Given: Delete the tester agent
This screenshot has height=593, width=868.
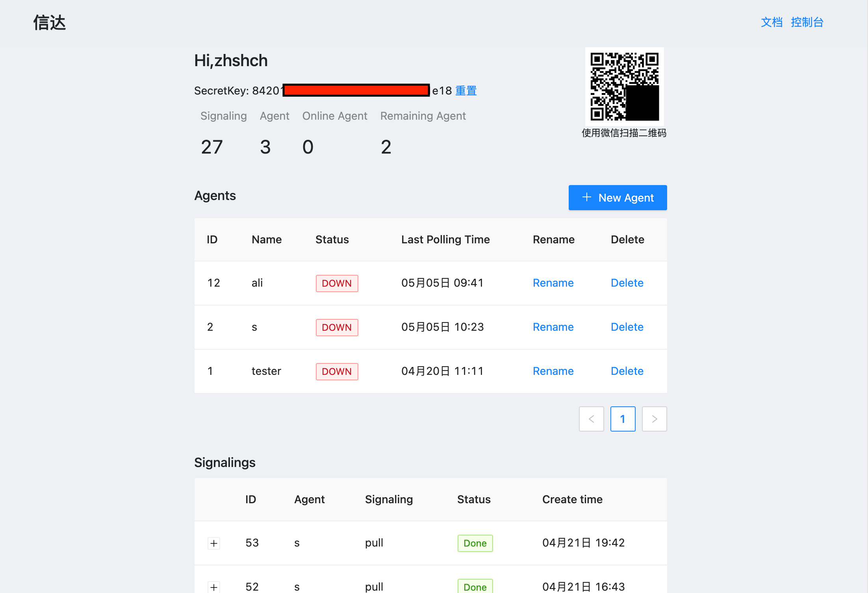Looking at the screenshot, I should 627,371.
